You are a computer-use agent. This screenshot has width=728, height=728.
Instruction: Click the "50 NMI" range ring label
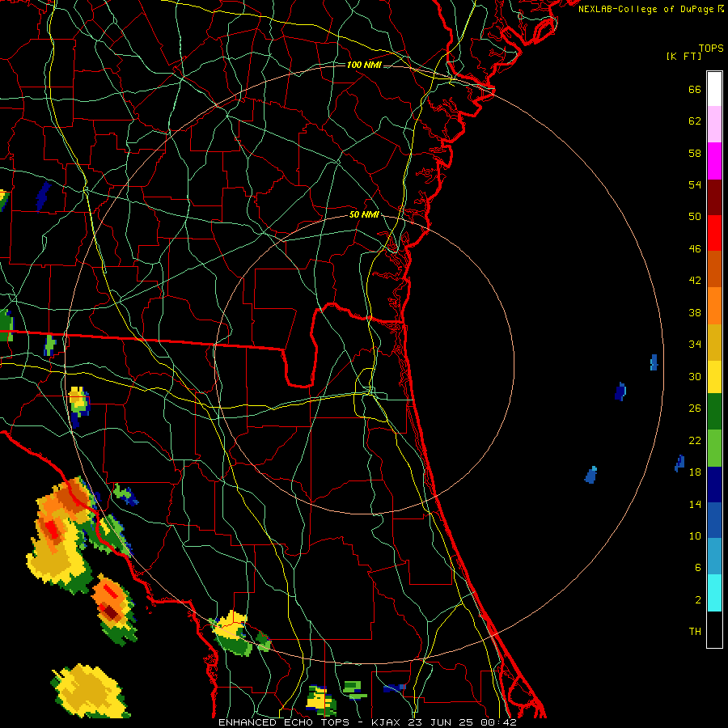click(x=364, y=214)
